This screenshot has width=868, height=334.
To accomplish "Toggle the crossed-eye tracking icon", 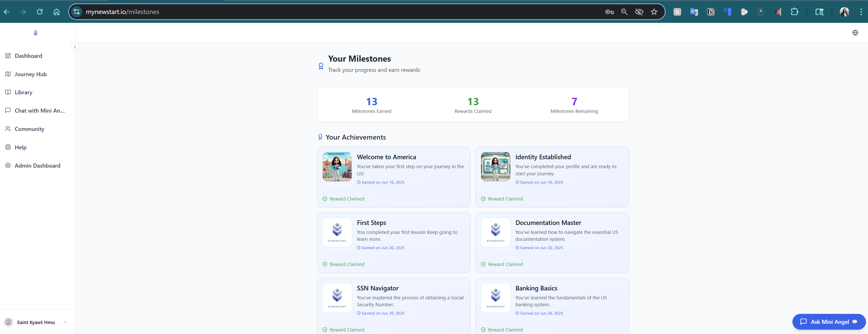I will [639, 12].
